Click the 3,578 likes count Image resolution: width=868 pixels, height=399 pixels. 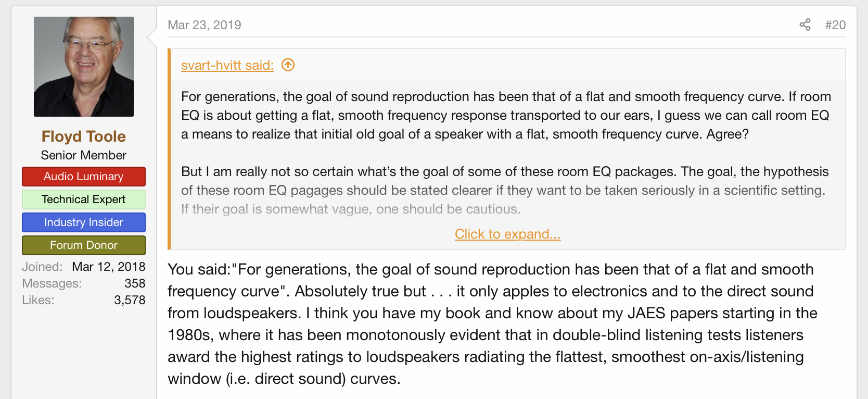(130, 300)
